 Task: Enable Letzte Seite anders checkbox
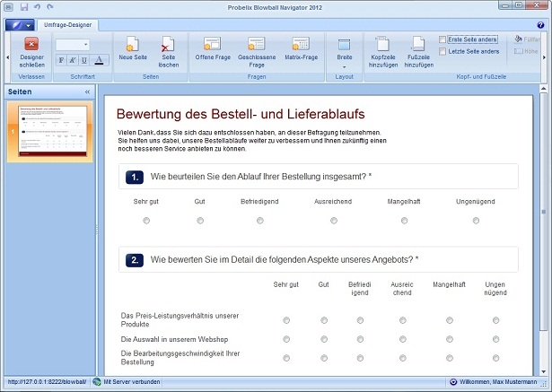(443, 51)
